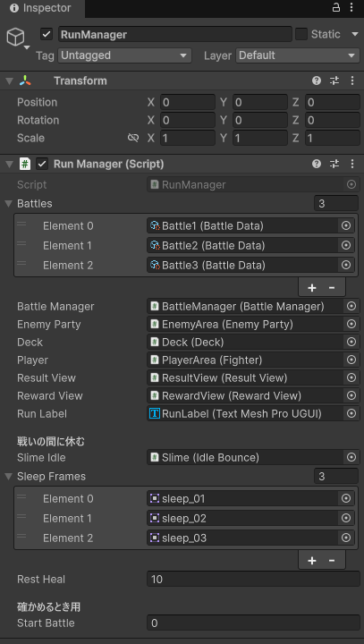This screenshot has width=364, height=644.
Task: Open object picker for sleep_01 element
Action: click(x=346, y=498)
